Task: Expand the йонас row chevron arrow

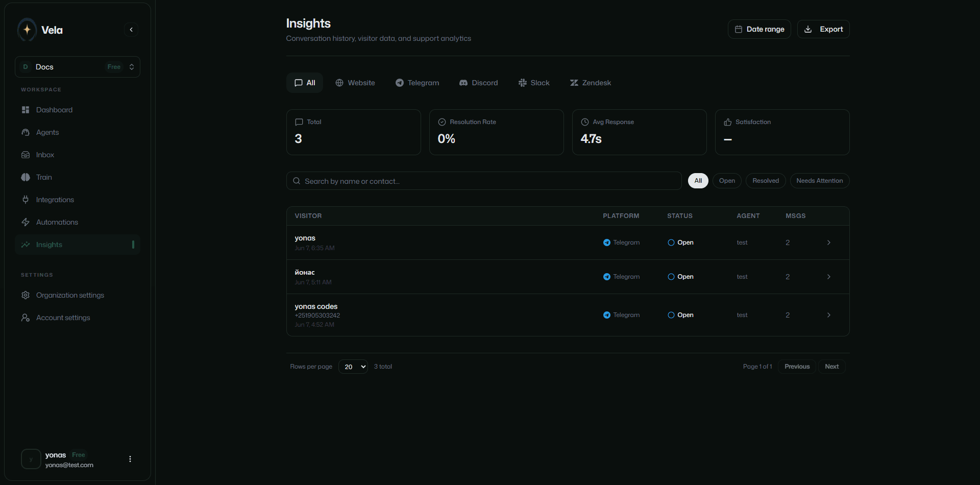Action: pos(829,277)
